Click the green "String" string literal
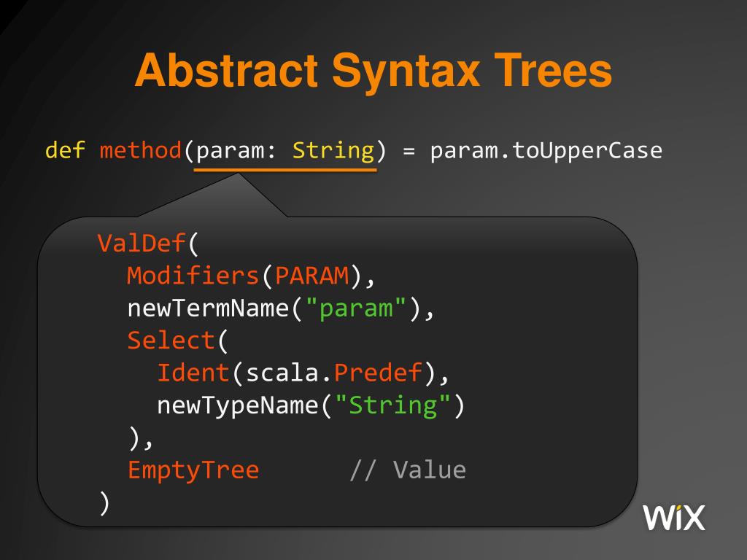The height and width of the screenshot is (560, 747). click(x=392, y=405)
